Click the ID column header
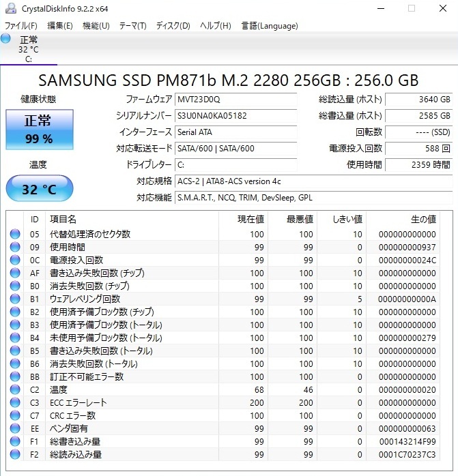This screenshot has height=476, width=458. (34, 219)
